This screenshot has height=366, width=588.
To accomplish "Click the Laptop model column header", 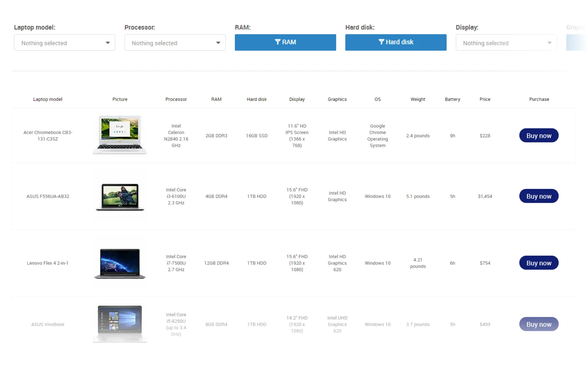I will 48,99.
